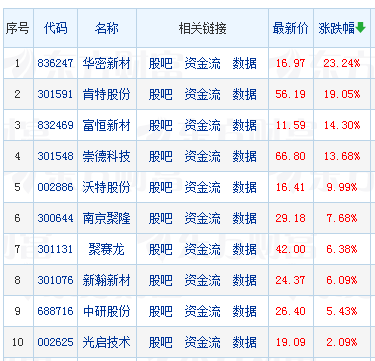
Task: Open 股吧 for 沃特股份
Action: (x=161, y=187)
